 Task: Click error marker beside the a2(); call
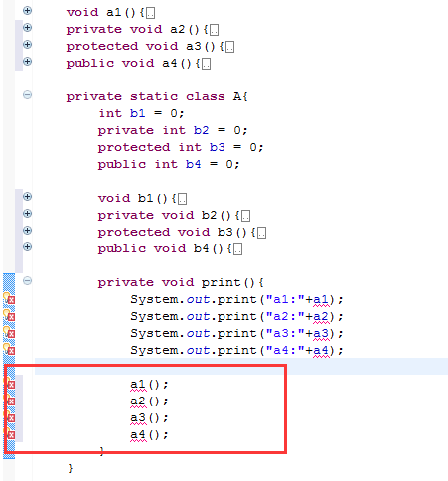tap(10, 401)
